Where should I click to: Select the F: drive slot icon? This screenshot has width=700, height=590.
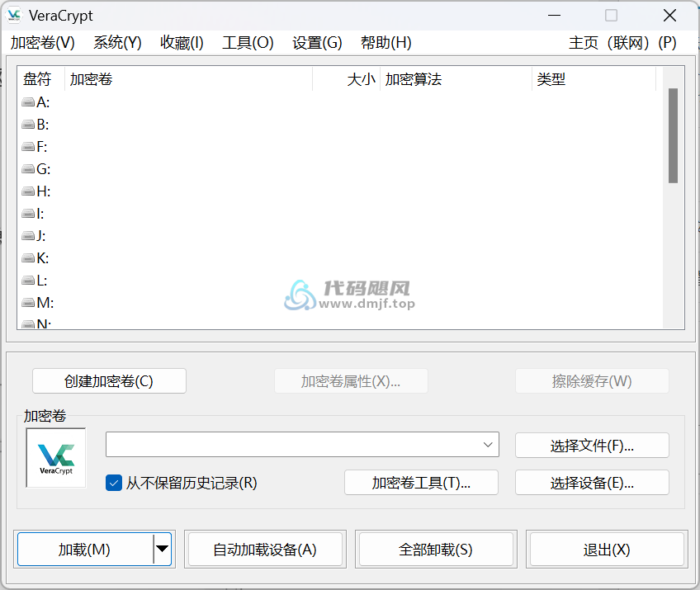28,147
